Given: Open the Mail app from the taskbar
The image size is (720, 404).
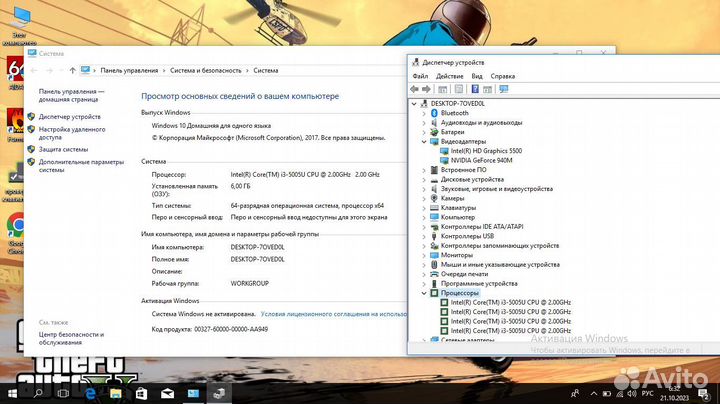Looking at the screenshot, I should pos(167,393).
